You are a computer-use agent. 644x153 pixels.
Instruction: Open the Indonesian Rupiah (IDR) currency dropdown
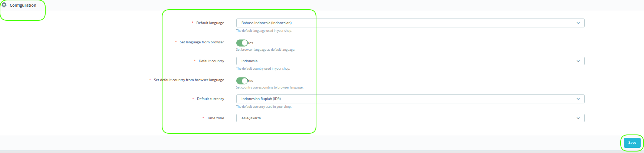408,99
